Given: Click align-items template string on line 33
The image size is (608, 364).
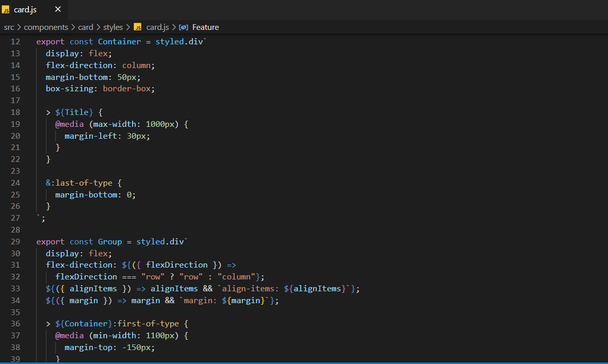Looking at the screenshot, I should point(284,289).
